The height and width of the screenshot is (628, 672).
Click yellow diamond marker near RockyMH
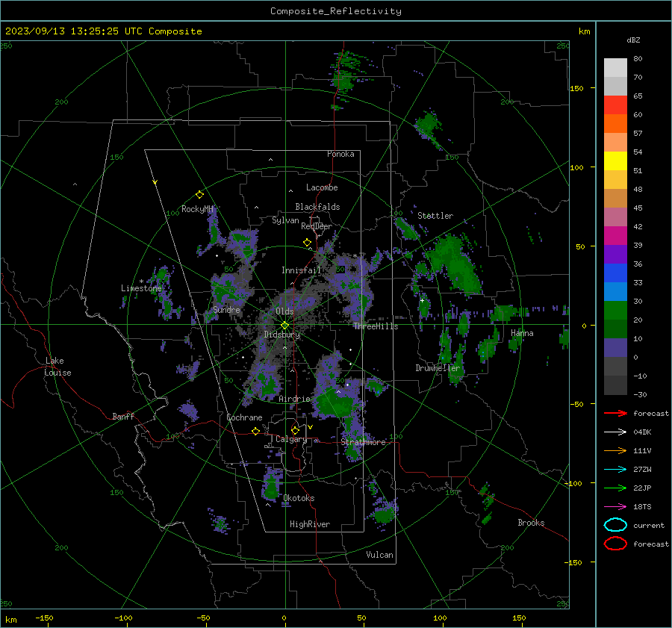click(x=199, y=195)
